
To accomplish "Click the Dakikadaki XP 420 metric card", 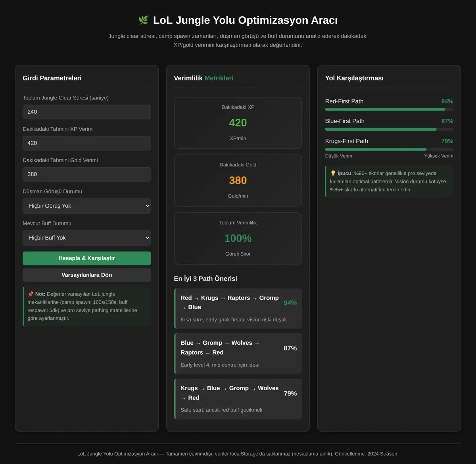I will coord(238,123).
